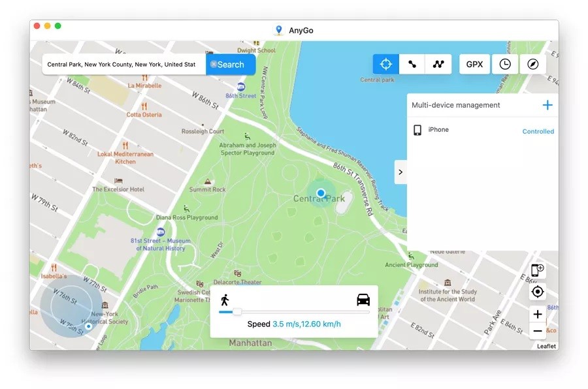Click the Institute for Ancient World icon

pos(448,282)
